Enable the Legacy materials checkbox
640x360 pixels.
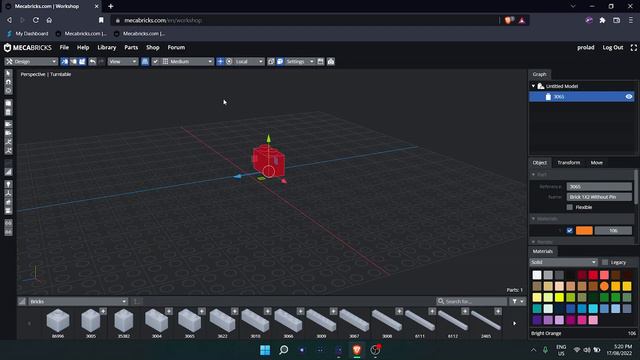click(605, 262)
